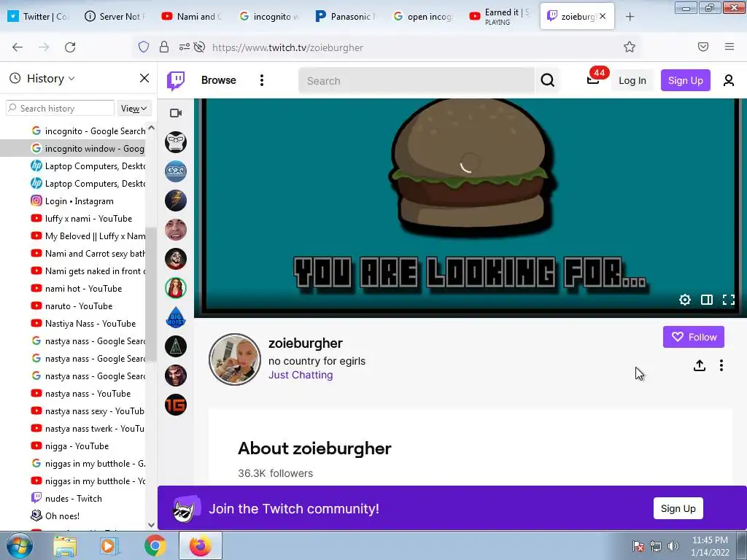Open the lightning bolt avatar channel
Screen dimensions: 747x560
coord(176,201)
